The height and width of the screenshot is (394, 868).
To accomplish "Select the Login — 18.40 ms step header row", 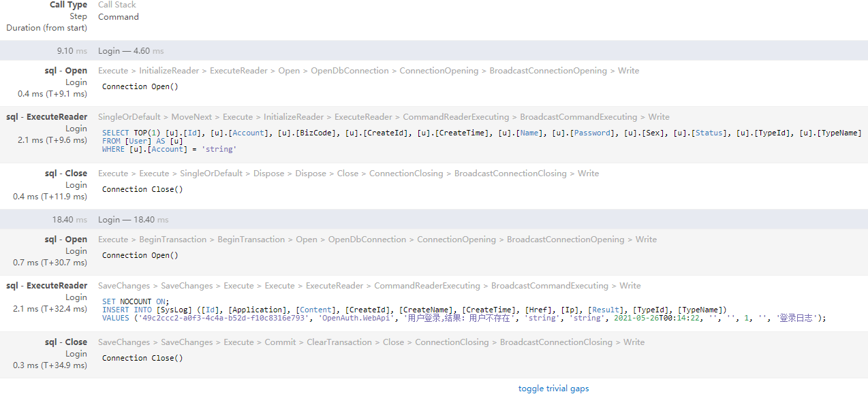I will pyautogui.click(x=133, y=220).
